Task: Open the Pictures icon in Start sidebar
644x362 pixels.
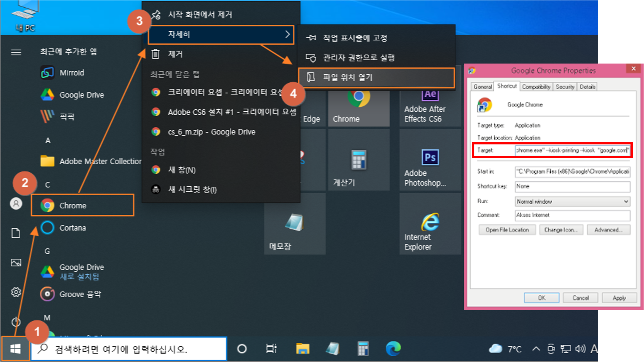Action: coord(16,263)
